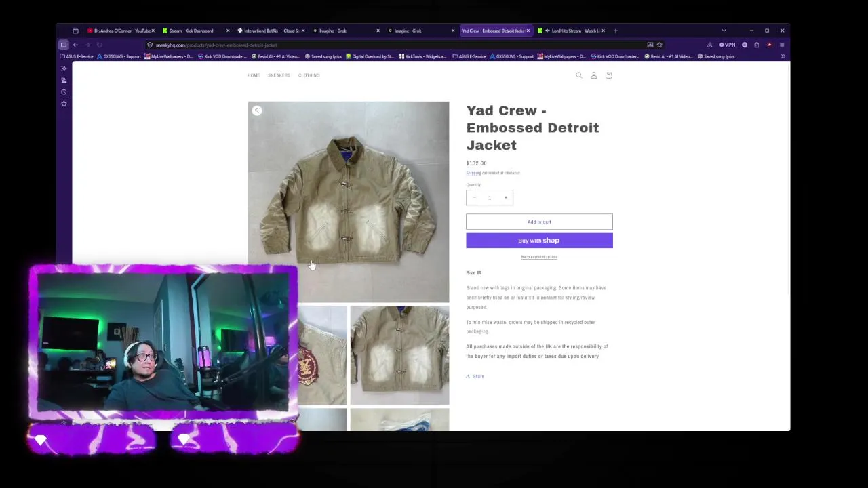The width and height of the screenshot is (868, 488).
Task: Increase quantity with plus button
Action: coord(505,197)
